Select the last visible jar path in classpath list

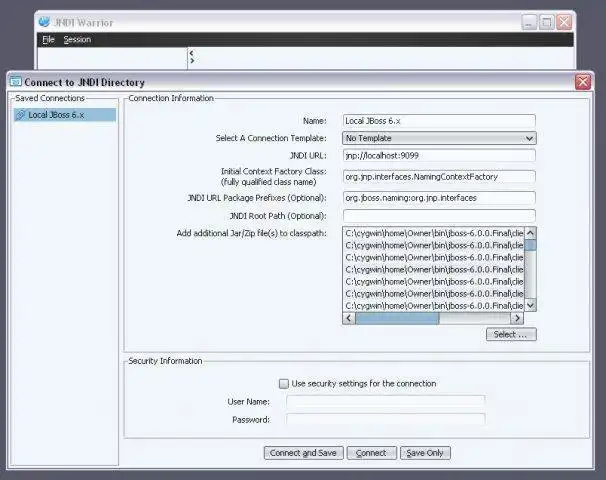click(434, 306)
